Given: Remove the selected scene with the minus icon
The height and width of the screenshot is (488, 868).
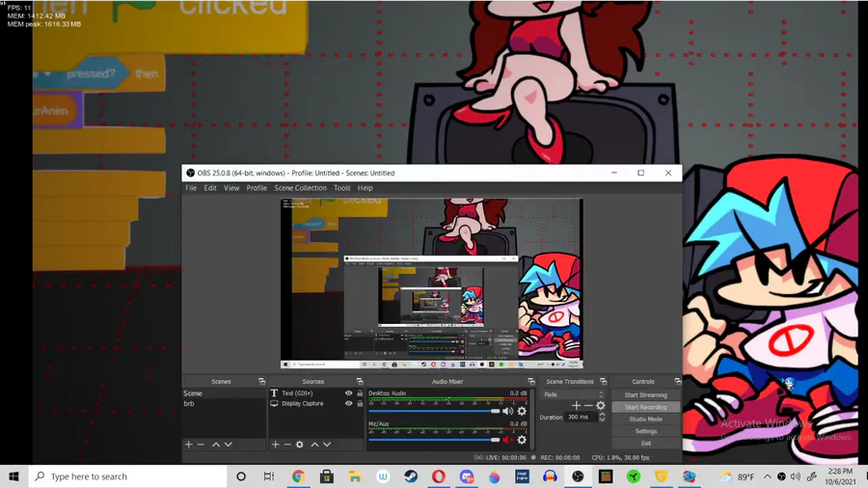Looking at the screenshot, I should tap(201, 445).
